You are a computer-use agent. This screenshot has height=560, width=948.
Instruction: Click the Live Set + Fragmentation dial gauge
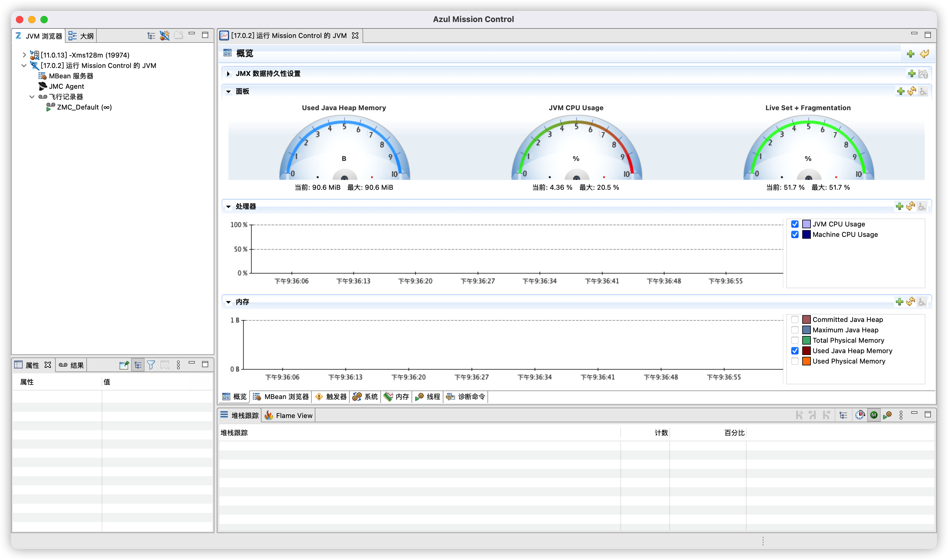(x=808, y=148)
